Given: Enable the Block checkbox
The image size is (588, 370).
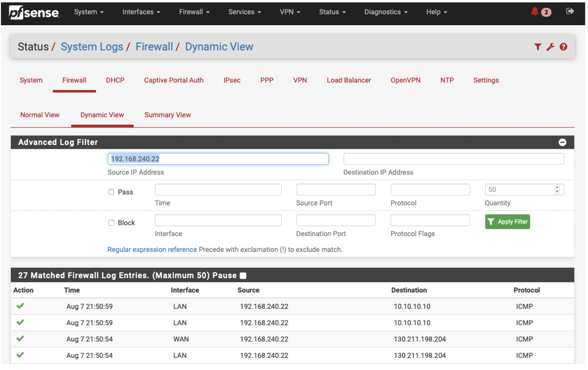Looking at the screenshot, I should click(x=111, y=223).
